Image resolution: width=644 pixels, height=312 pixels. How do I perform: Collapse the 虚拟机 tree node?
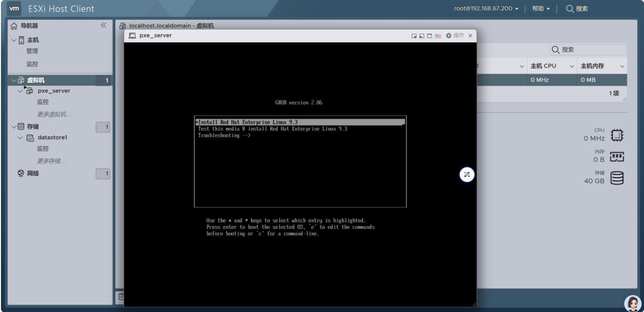[x=13, y=80]
